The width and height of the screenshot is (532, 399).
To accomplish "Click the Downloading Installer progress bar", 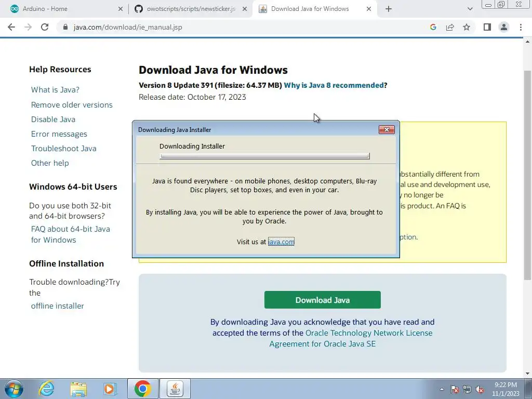I will (264, 156).
